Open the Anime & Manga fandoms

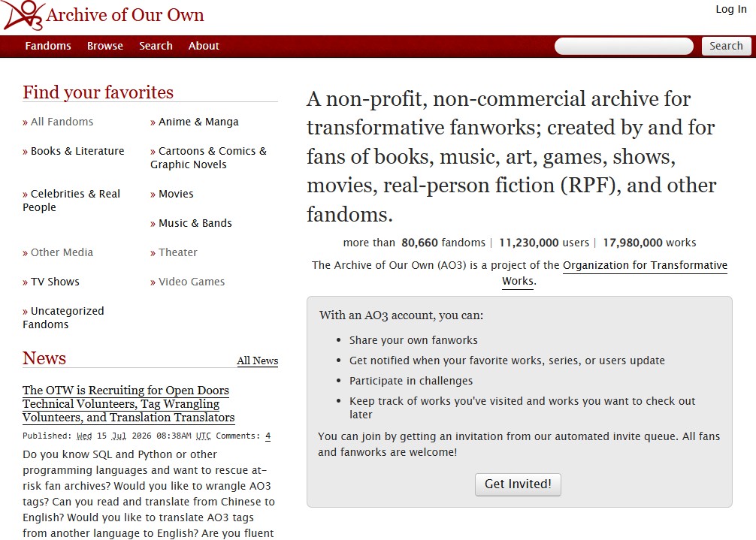pos(195,122)
